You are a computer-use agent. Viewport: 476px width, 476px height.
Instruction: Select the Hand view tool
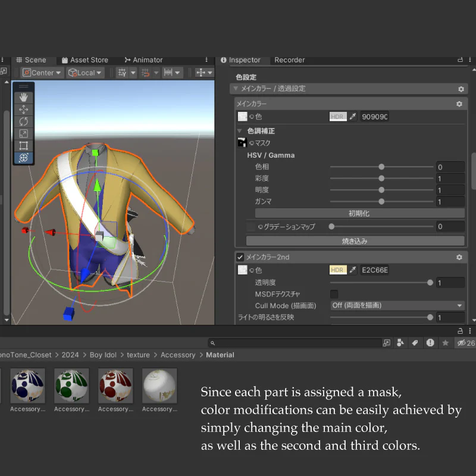click(23, 98)
